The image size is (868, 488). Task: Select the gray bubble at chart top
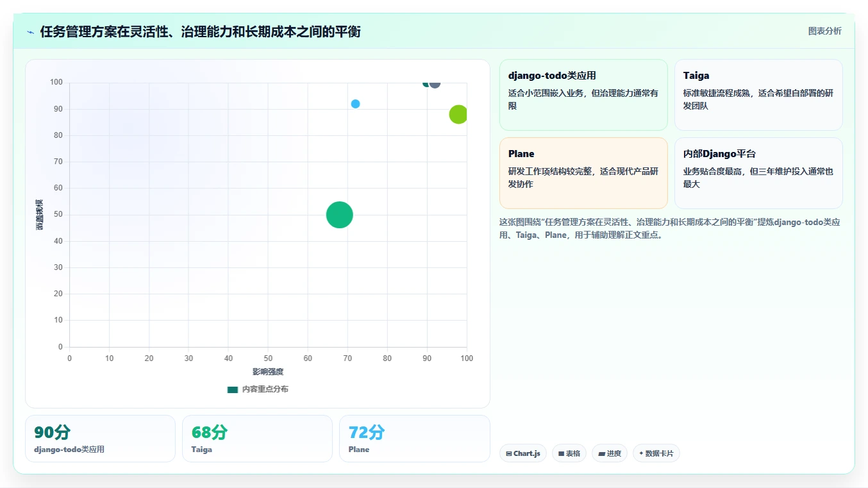tap(435, 83)
